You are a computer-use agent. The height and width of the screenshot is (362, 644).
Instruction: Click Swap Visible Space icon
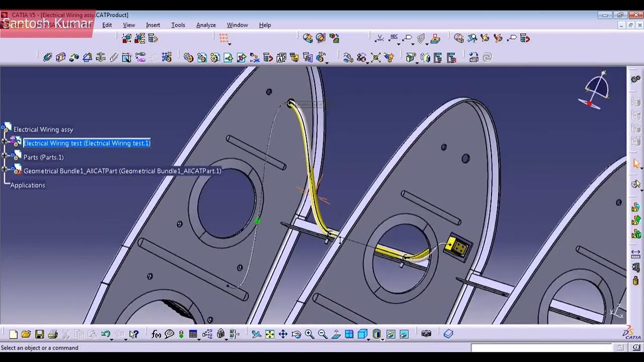[x=404, y=334]
